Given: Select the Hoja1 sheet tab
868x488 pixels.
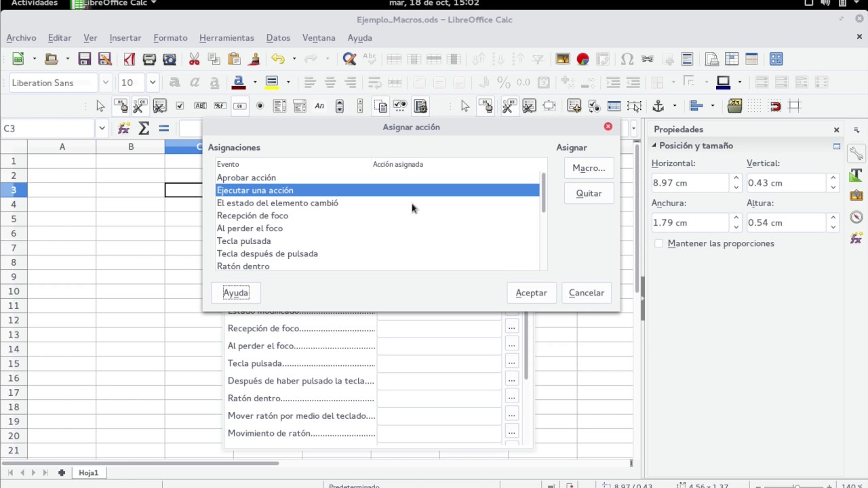Looking at the screenshot, I should (88, 472).
